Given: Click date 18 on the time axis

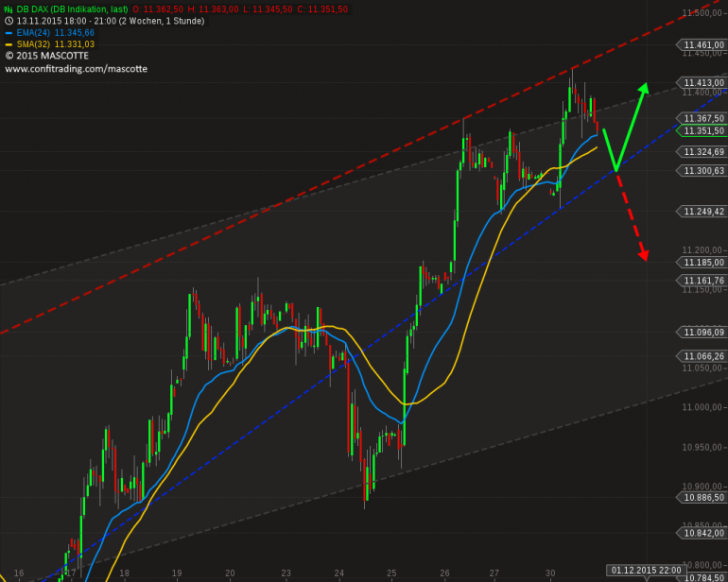Looking at the screenshot, I should (124, 573).
